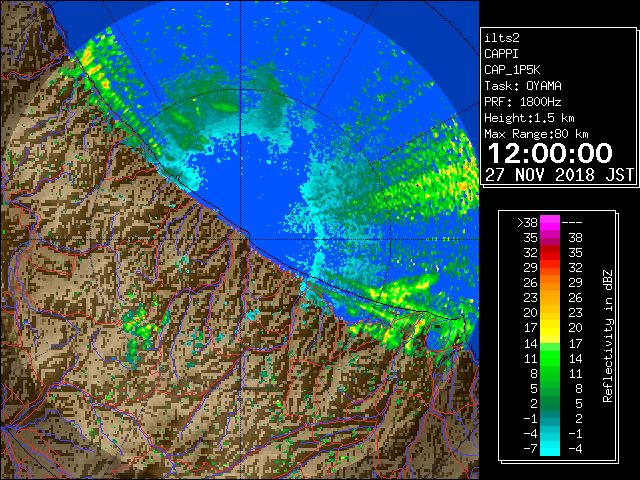Viewport: 640px width, 480px height.
Task: Click the yellow 17 to 20 legend swatch
Action: pyautogui.click(x=550, y=328)
